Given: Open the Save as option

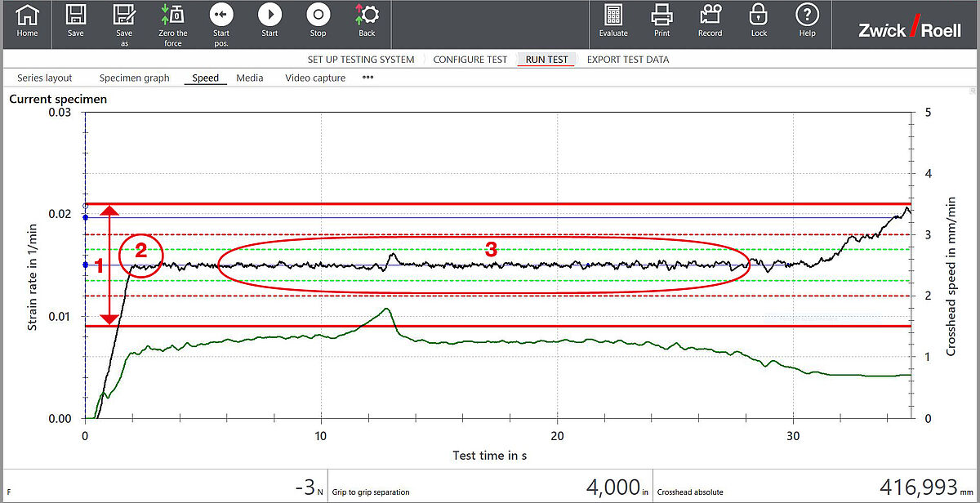Looking at the screenshot, I should click(124, 24).
